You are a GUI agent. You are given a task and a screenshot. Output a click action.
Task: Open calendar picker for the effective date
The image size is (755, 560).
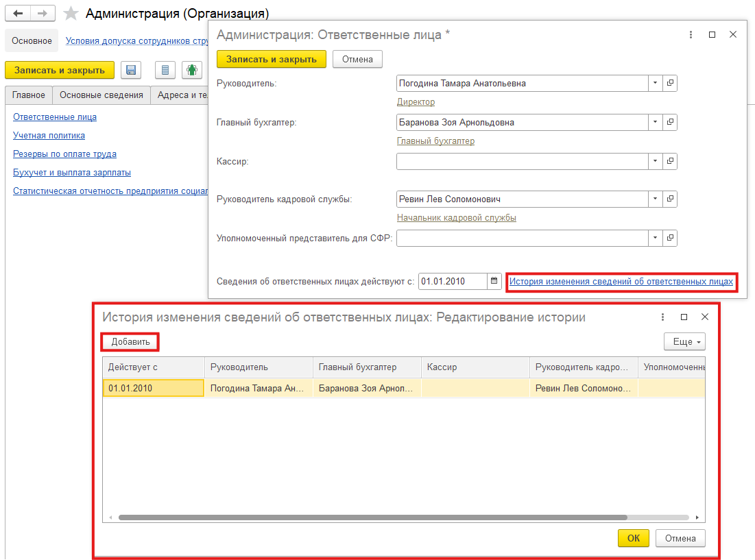[x=494, y=281]
